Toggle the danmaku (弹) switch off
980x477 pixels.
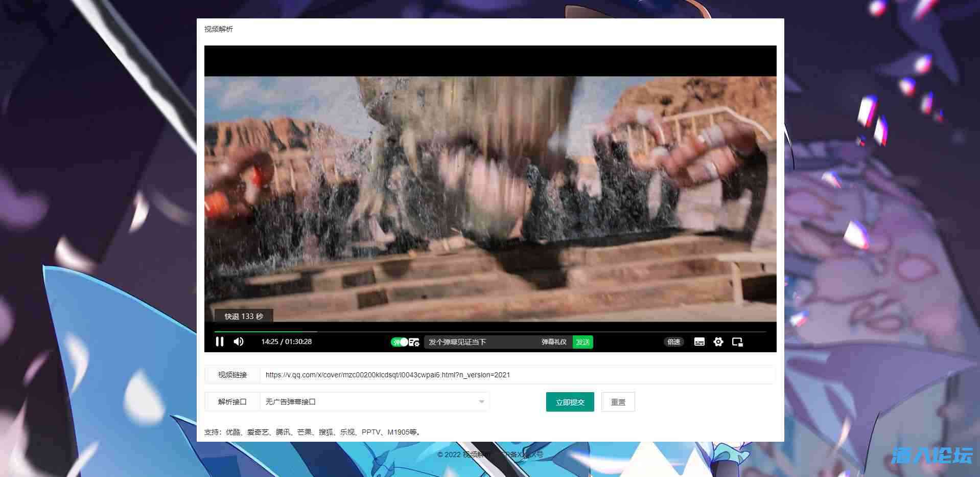pyautogui.click(x=400, y=342)
